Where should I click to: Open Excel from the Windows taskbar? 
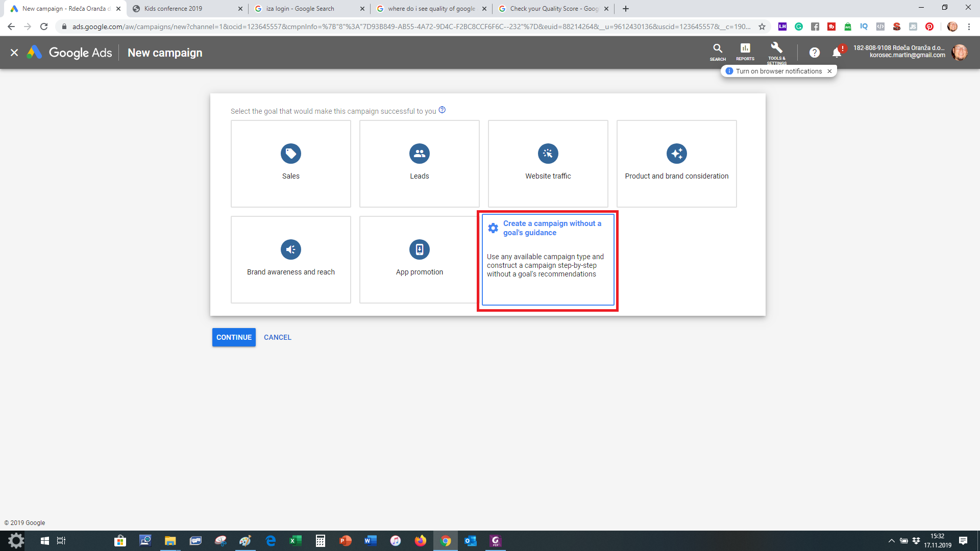295,541
